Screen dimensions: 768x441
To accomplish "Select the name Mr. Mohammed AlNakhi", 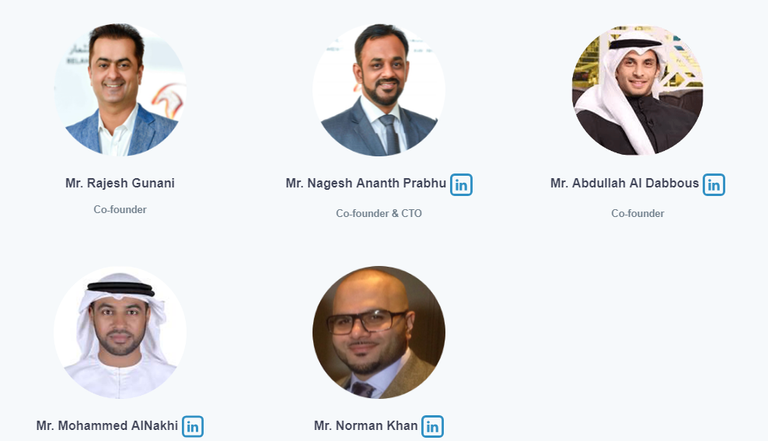I will coord(107,425).
